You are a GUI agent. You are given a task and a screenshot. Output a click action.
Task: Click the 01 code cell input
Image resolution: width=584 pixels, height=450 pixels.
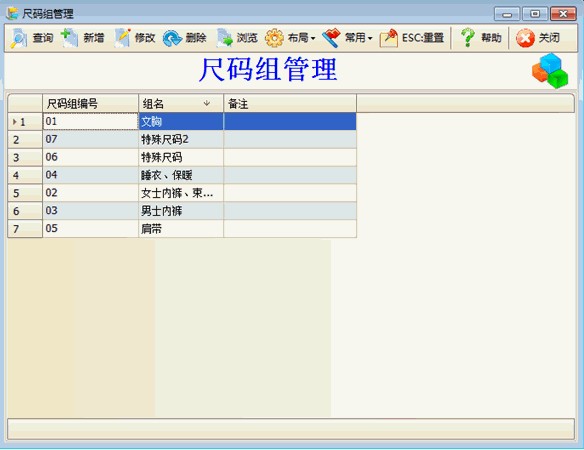91,121
